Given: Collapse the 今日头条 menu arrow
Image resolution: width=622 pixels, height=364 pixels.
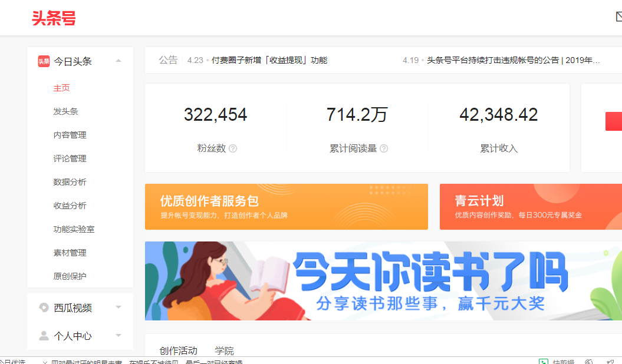Looking at the screenshot, I should coord(119,61).
